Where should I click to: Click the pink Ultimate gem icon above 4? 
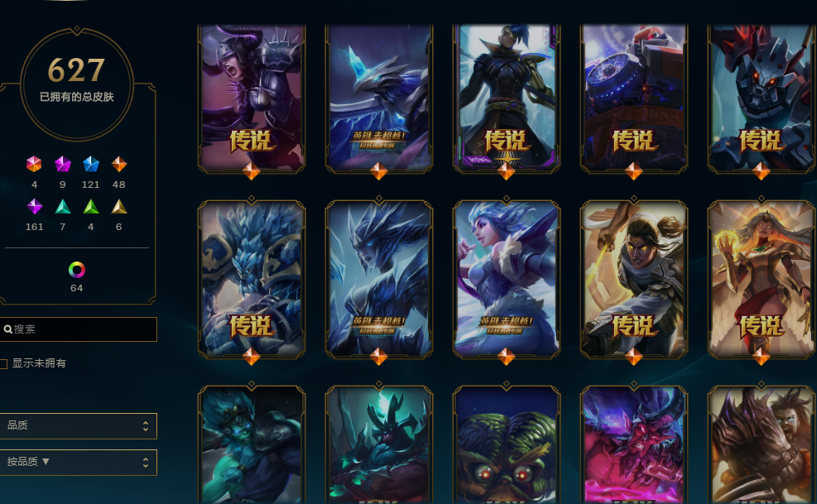coord(34,164)
